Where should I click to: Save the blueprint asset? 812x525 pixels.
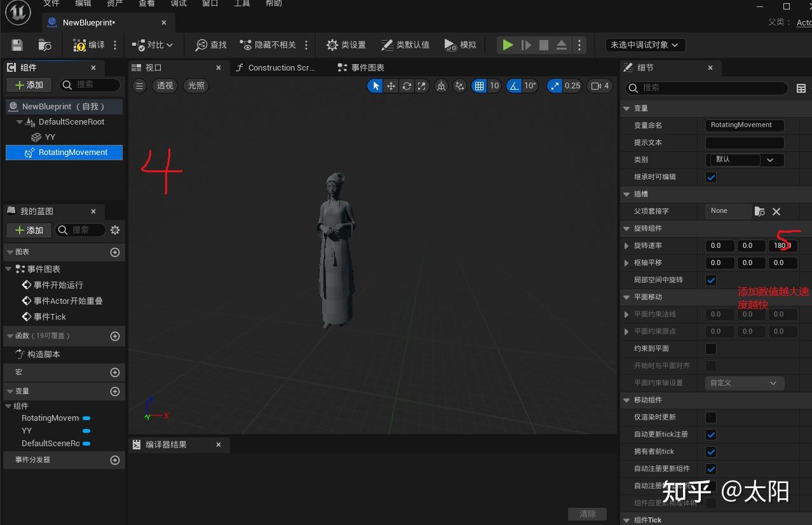point(16,44)
